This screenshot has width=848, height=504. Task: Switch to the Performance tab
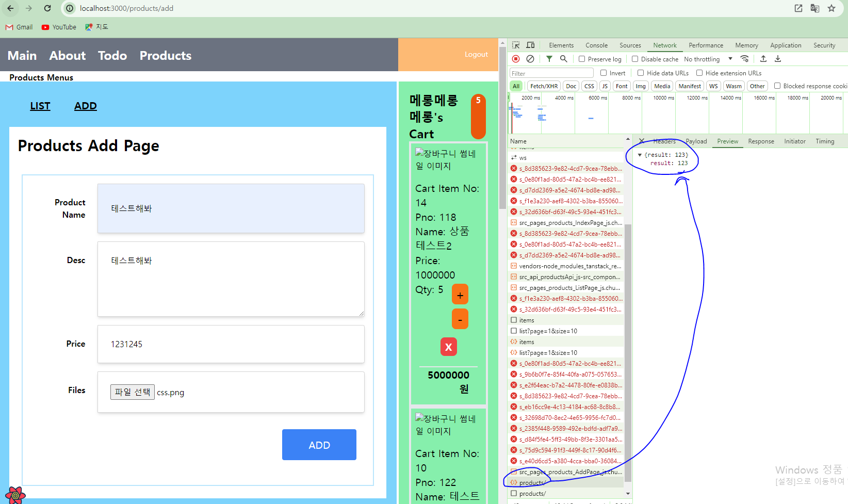click(x=706, y=45)
